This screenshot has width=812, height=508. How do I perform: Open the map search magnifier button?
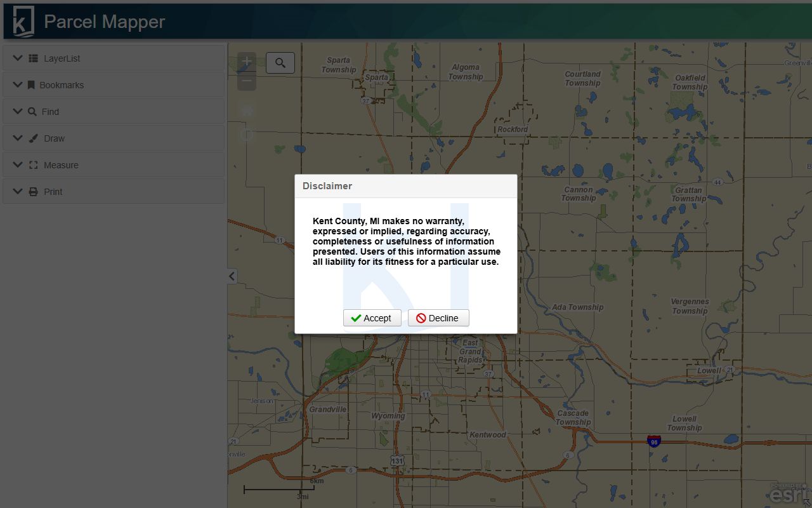coord(280,63)
